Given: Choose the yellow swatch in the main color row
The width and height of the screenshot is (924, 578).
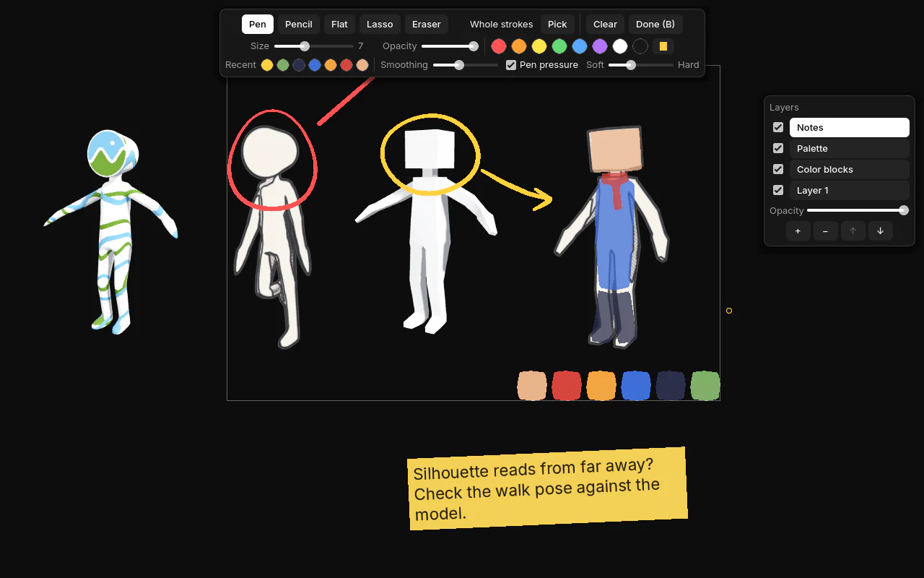Looking at the screenshot, I should (539, 46).
